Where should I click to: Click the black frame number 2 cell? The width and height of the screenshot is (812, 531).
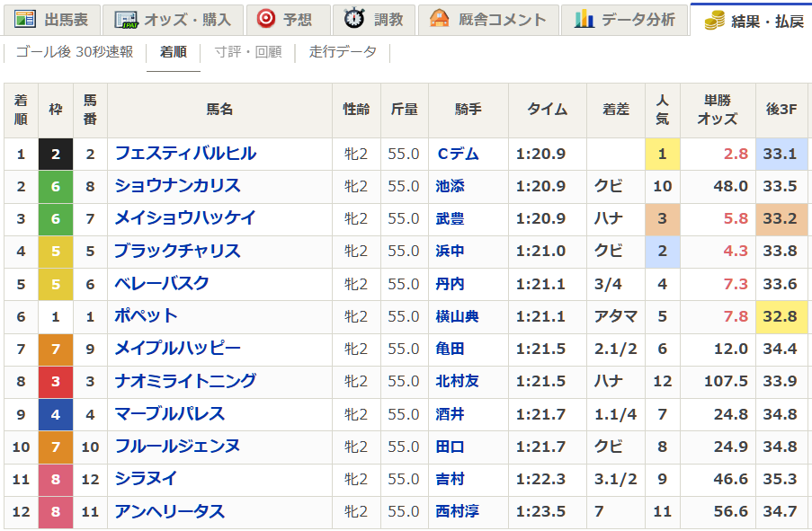56,154
